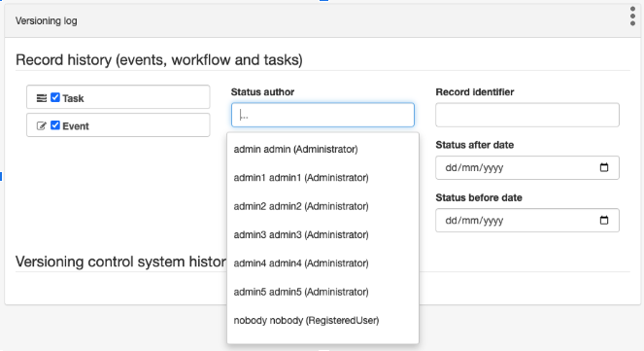Pick admin3 admin3 (Administrator) author
The width and height of the screenshot is (644, 351).
(322, 234)
